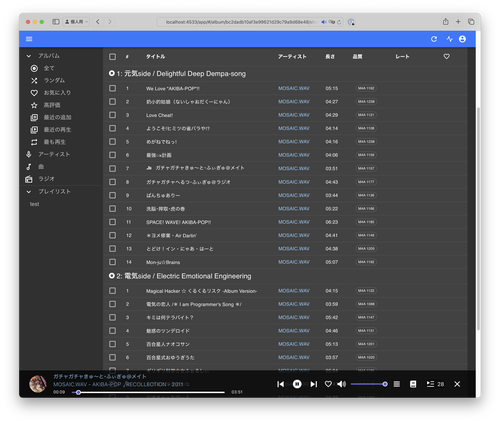Skip to previous track in player bar
Viewport: 500px width, 423px height.
pyautogui.click(x=281, y=384)
